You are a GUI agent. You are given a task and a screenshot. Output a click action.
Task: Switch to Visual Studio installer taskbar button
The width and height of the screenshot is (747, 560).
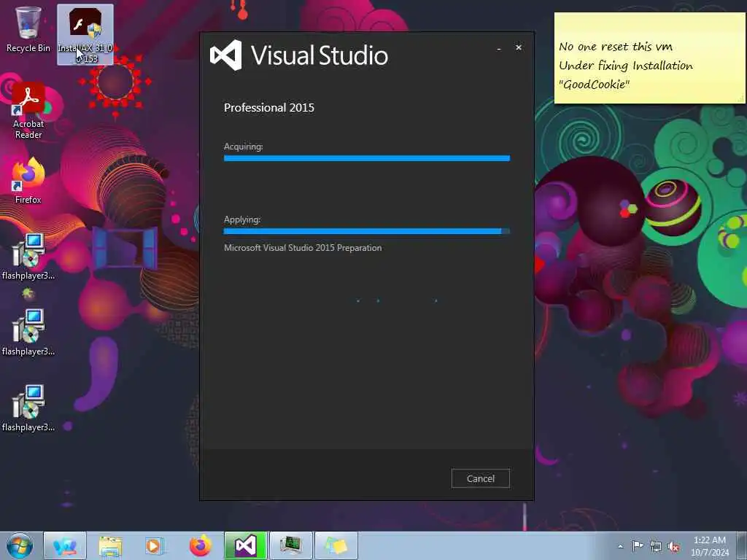click(x=245, y=545)
